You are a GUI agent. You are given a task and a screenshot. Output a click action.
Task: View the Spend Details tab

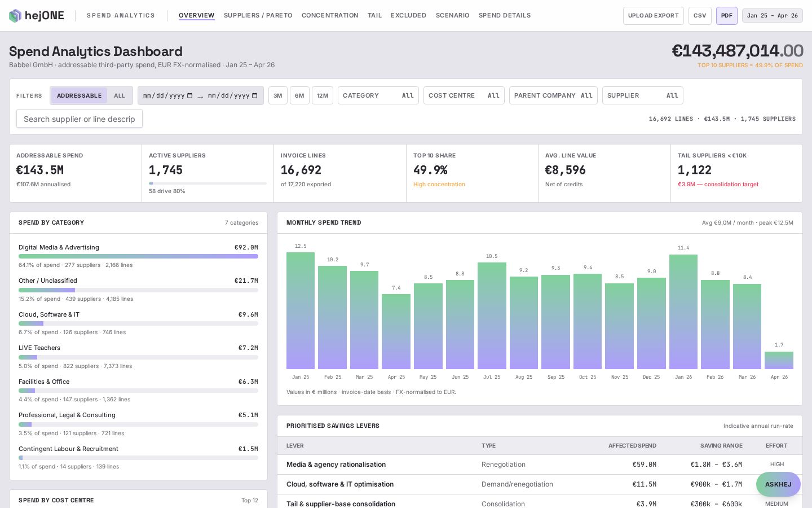pos(505,15)
